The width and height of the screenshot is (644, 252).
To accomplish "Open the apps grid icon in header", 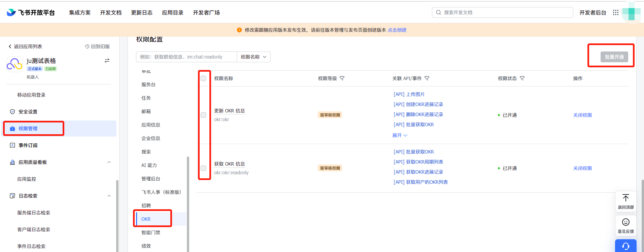I will coord(615,12).
